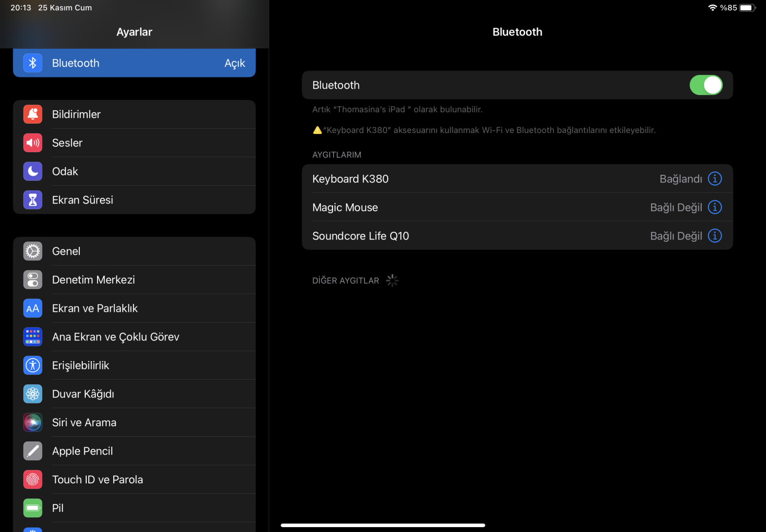Tap the Pil battery icon
Screen dimensions: 766x532
33,508
